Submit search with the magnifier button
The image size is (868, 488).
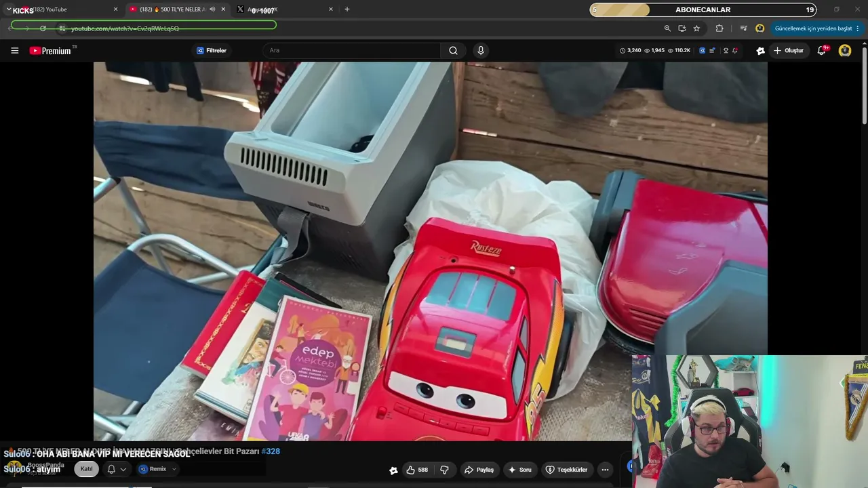453,51
